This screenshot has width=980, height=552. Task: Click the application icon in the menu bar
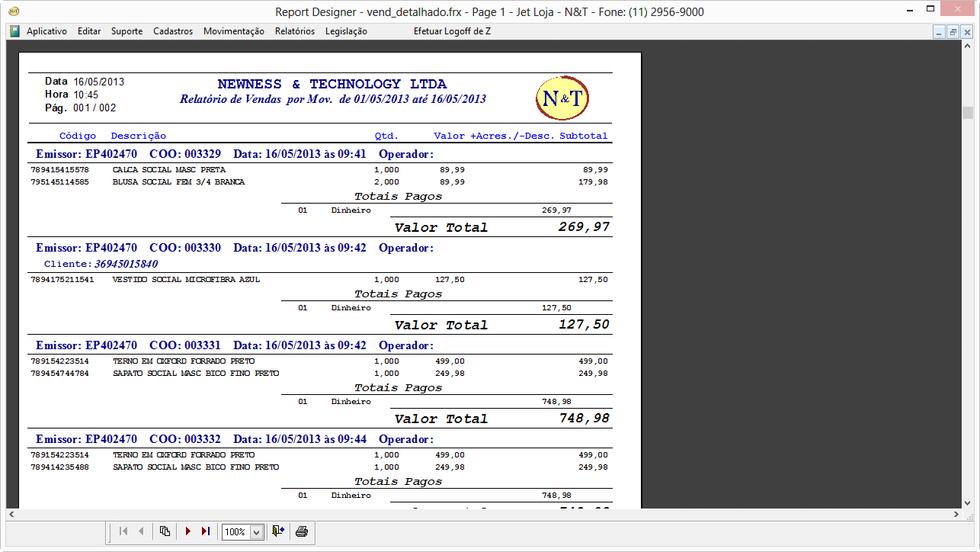pos(14,31)
